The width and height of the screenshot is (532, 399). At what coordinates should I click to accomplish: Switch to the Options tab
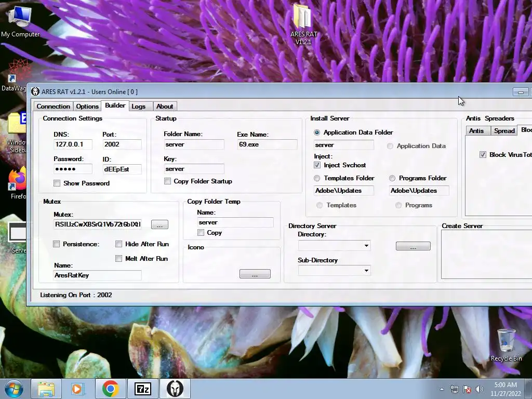87,106
